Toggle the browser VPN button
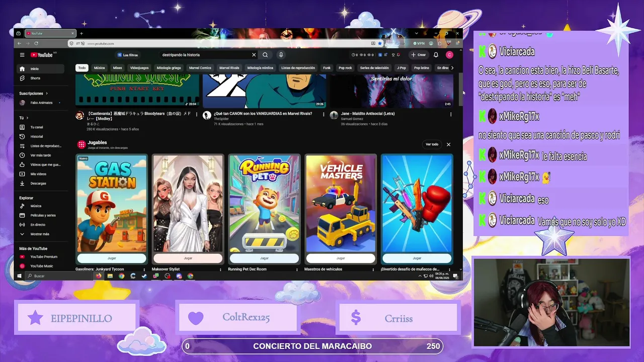The height and width of the screenshot is (362, 644). point(420,43)
